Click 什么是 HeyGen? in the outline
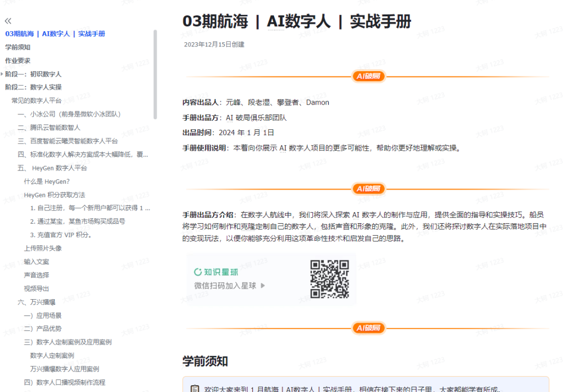The width and height of the screenshot is (570, 392). click(46, 181)
